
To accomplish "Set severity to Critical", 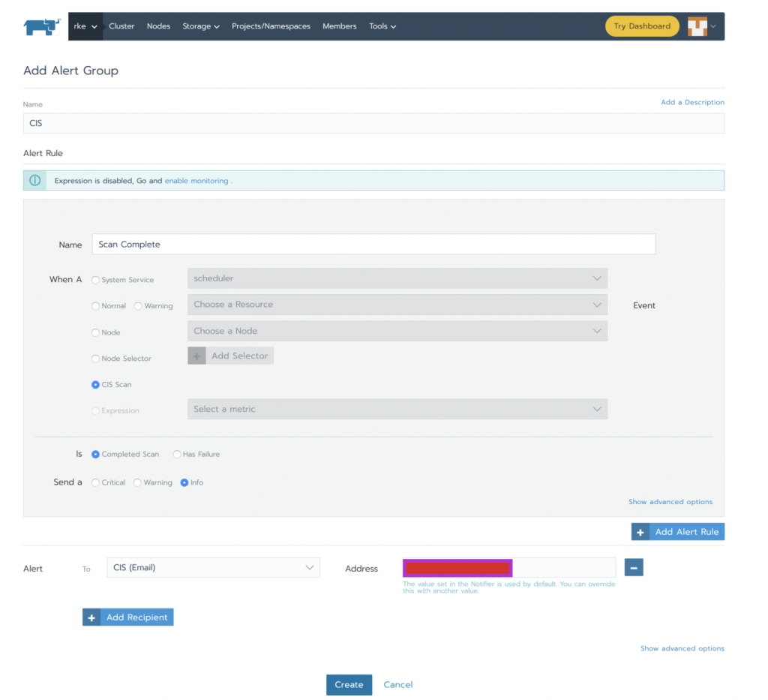I will click(x=95, y=482).
